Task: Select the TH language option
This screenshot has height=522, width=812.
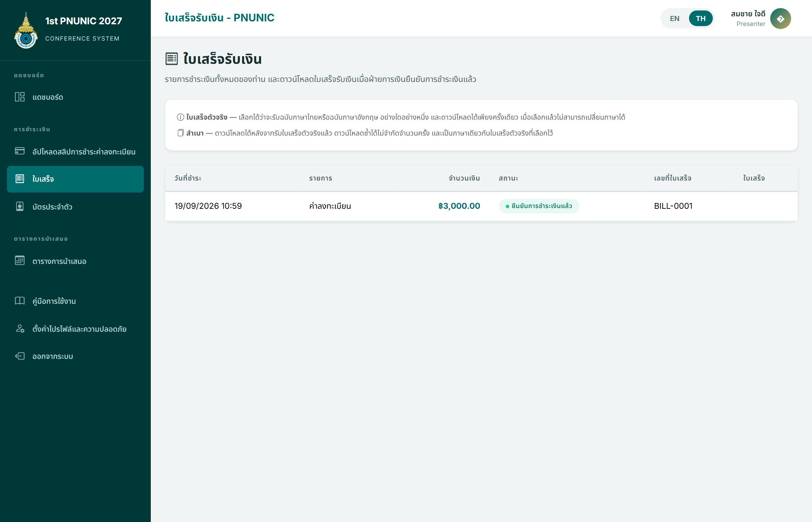Action: [x=701, y=18]
